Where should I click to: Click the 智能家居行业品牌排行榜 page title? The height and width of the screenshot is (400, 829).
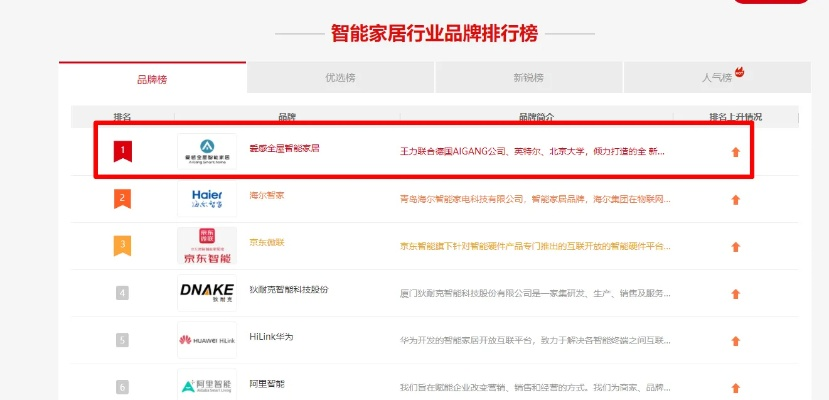coord(435,33)
